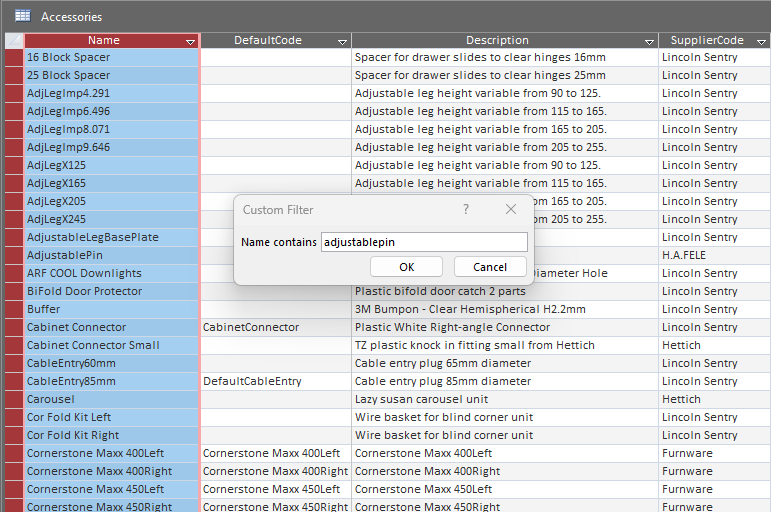Viewport: 771px width, 512px height.
Task: Cancel the Custom Filter dialog
Action: click(x=490, y=267)
